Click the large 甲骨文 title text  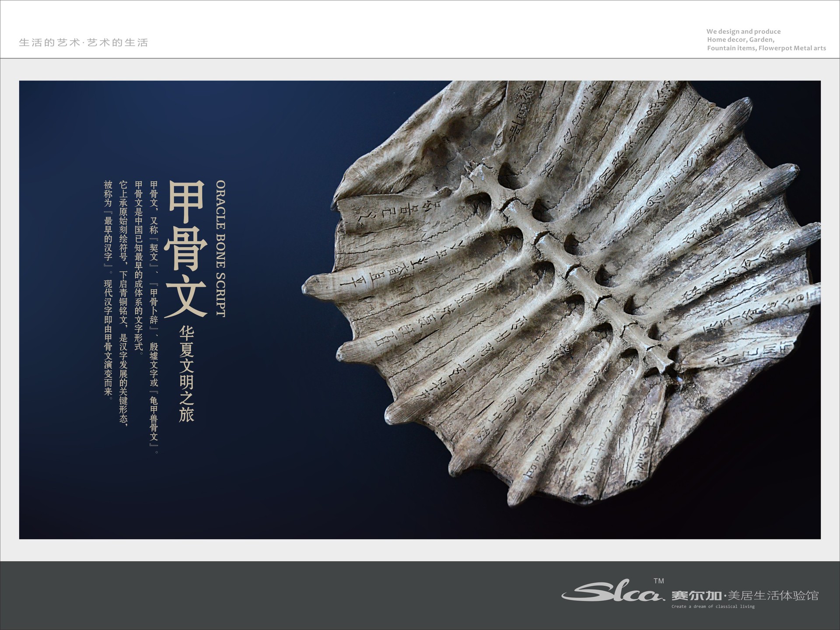pos(185,248)
